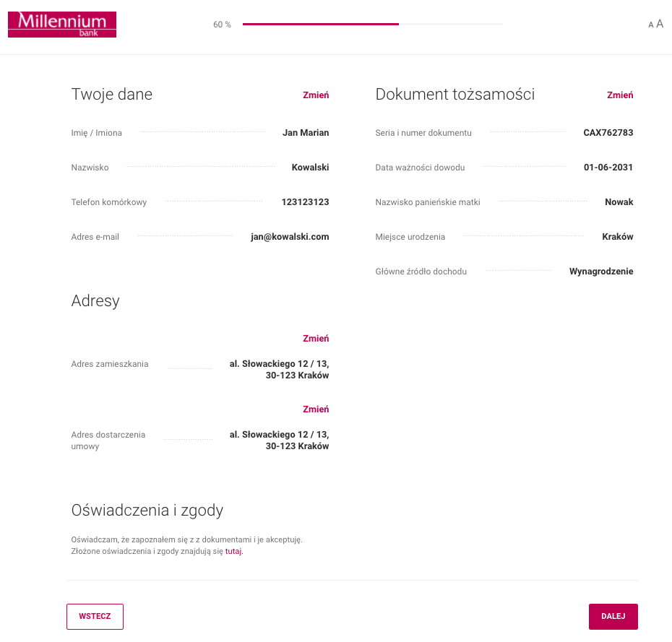Click the Adres zamieszkania label
672x642 pixels.
point(110,364)
